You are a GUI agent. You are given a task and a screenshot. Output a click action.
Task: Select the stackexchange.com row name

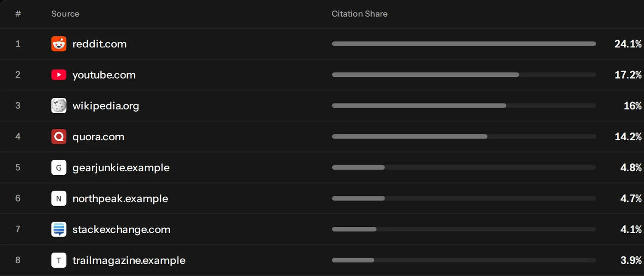pos(121,229)
